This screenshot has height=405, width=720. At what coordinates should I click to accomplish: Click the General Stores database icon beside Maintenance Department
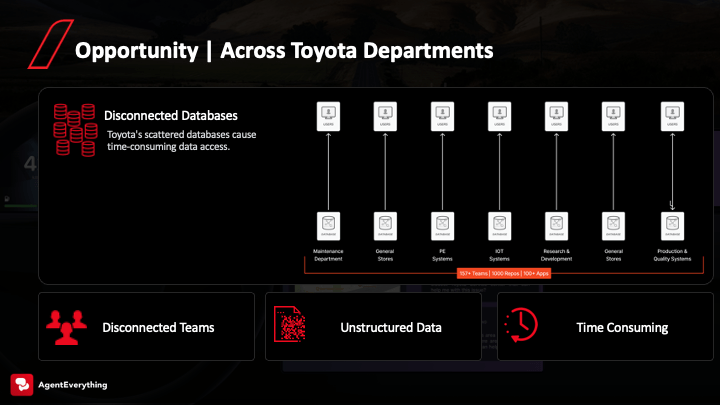[x=385, y=226]
